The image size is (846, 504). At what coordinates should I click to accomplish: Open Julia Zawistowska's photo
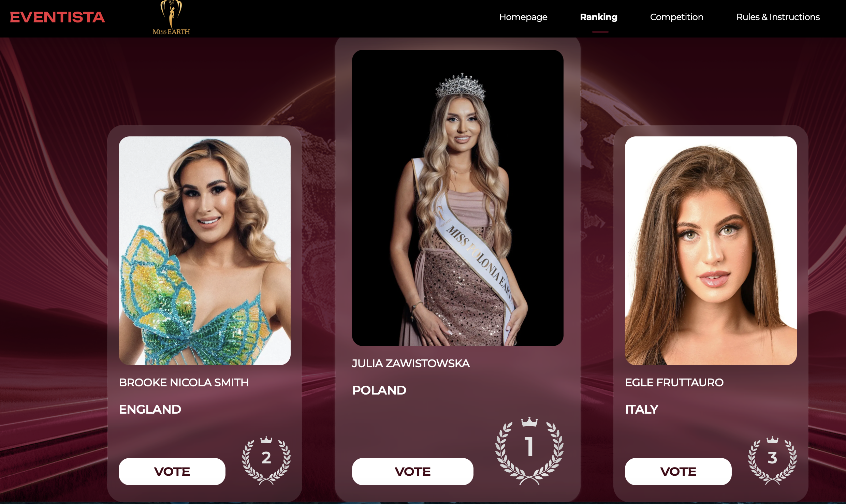pos(457,198)
